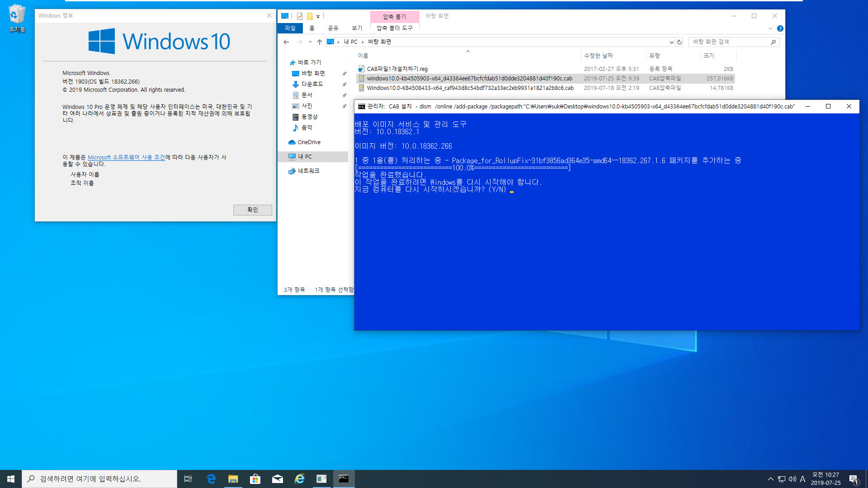Refresh the Explorer folder view
The width and height of the screenshot is (868, 488).
click(x=679, y=42)
